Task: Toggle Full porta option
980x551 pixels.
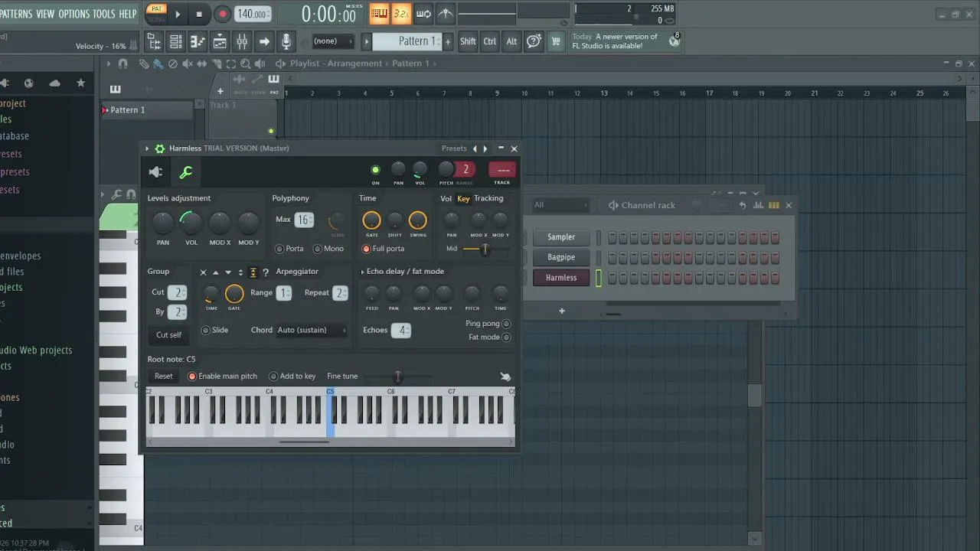Action: pos(366,249)
